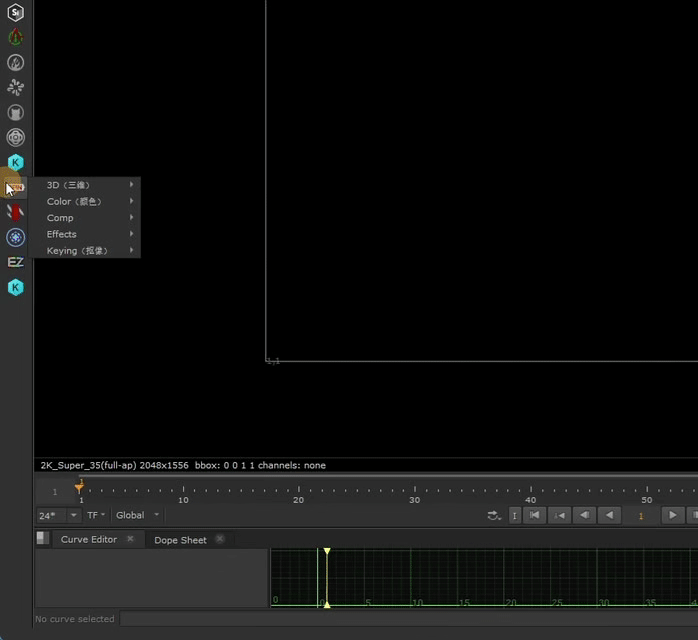Click the upper cyan K hexagon icon
698x640 pixels.
16,162
